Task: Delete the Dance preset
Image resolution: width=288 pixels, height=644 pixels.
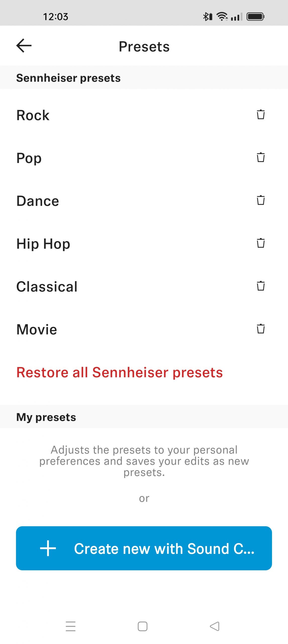Action: [x=261, y=200]
